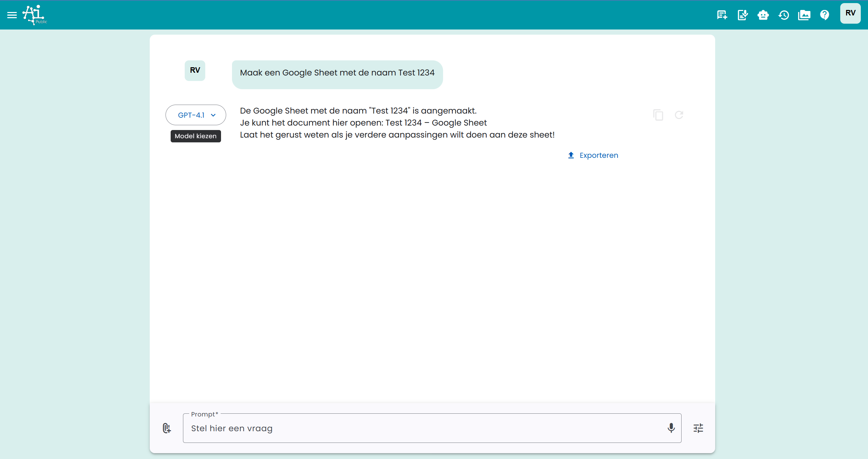Open the transcription document-microphone icon
The image size is (868, 459).
tap(743, 15)
